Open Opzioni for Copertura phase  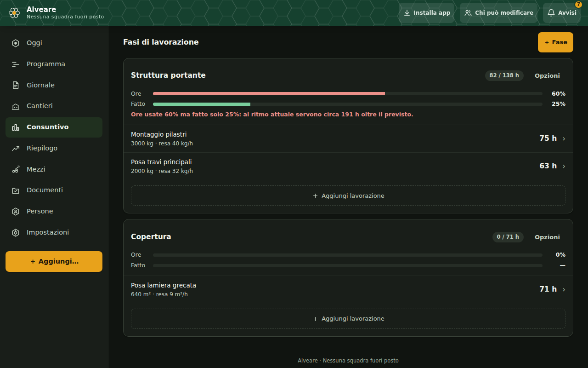point(547,237)
